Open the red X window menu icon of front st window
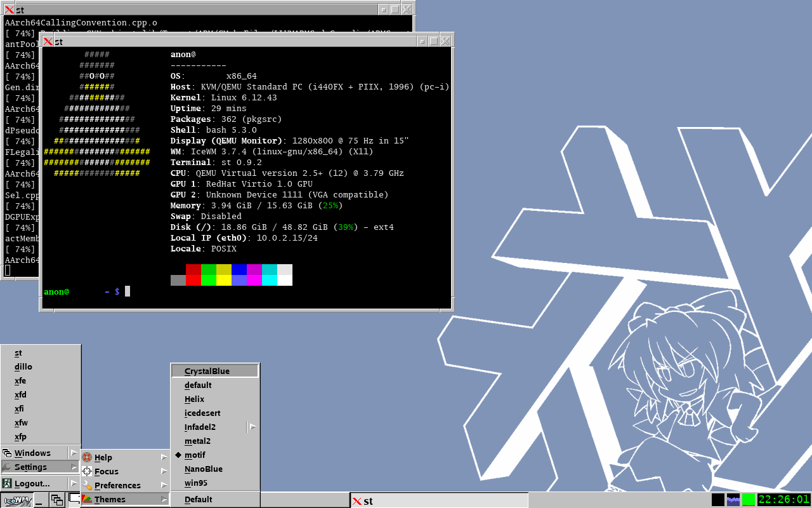Screen dimensions: 812x508 (48, 41)
